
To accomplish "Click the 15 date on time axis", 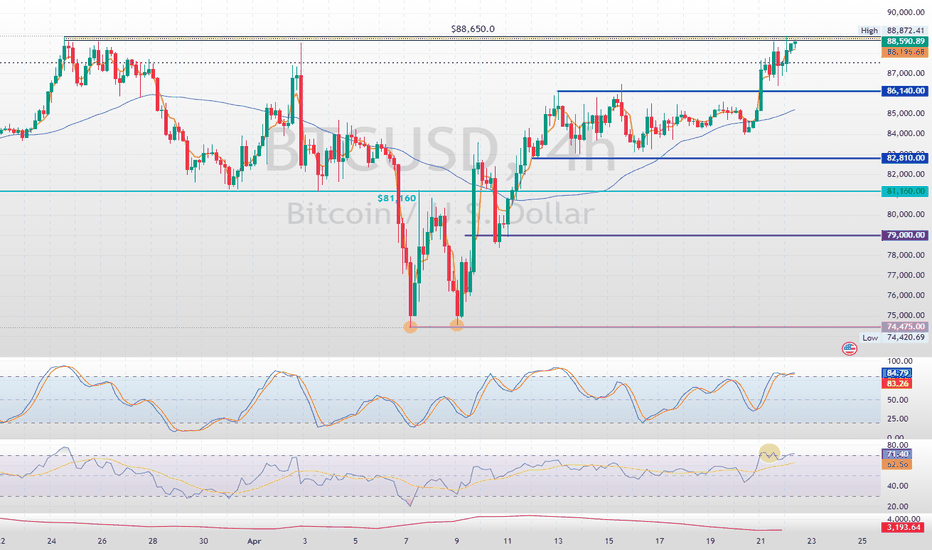I will tap(609, 541).
